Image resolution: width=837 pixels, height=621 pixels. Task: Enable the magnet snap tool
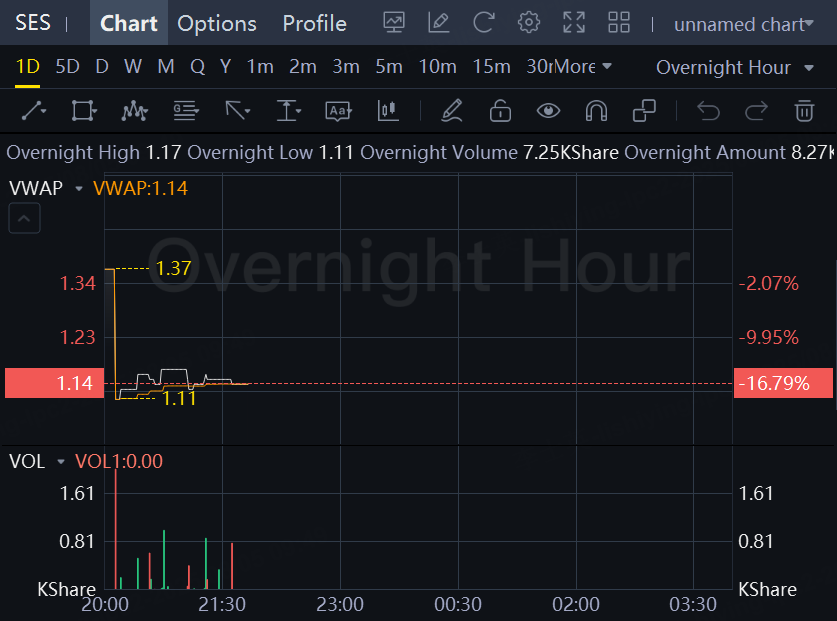596,110
